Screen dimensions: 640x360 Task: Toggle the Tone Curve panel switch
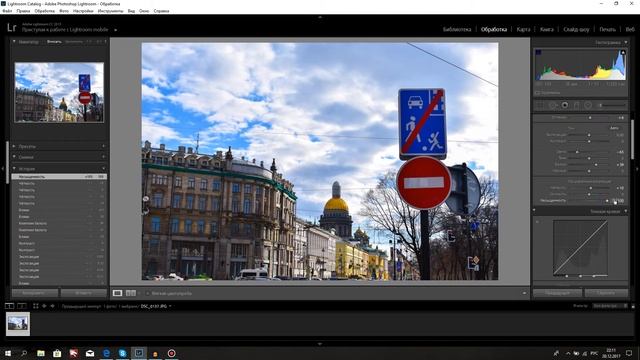click(534, 211)
